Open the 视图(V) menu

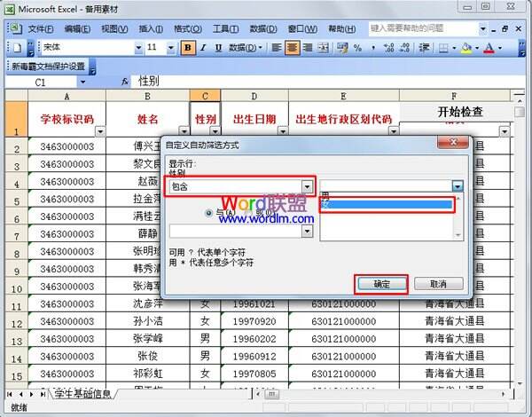coord(114,29)
